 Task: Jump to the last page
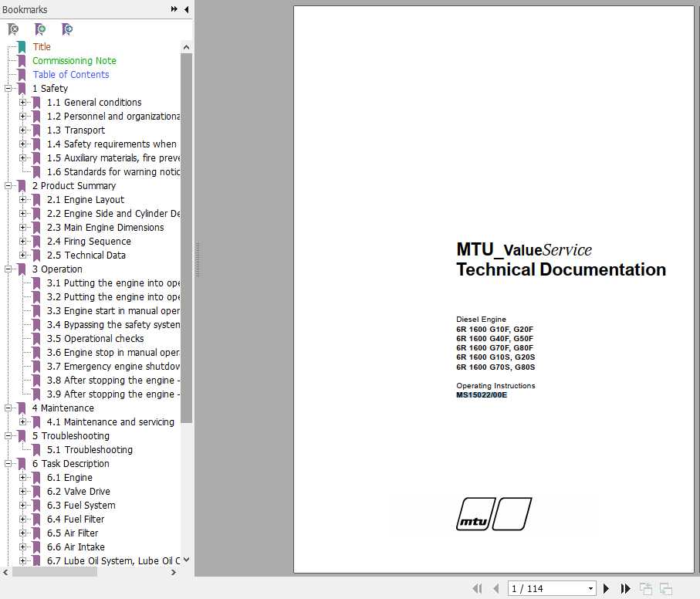click(x=625, y=588)
